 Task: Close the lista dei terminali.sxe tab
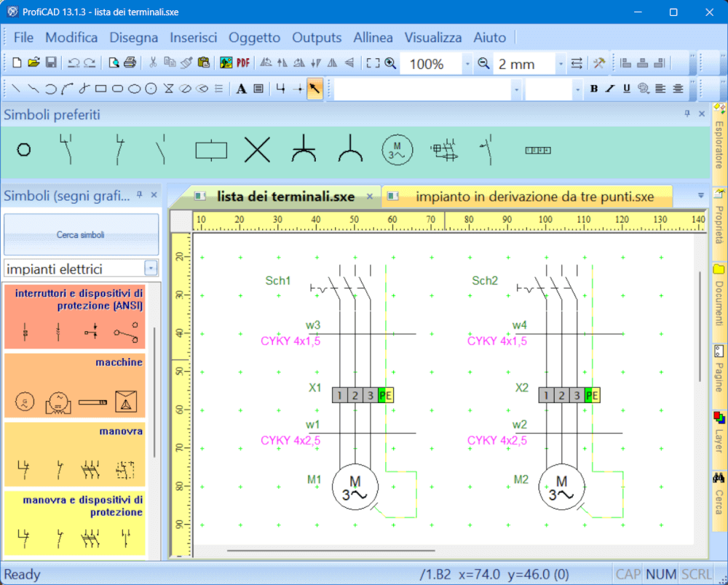(370, 196)
